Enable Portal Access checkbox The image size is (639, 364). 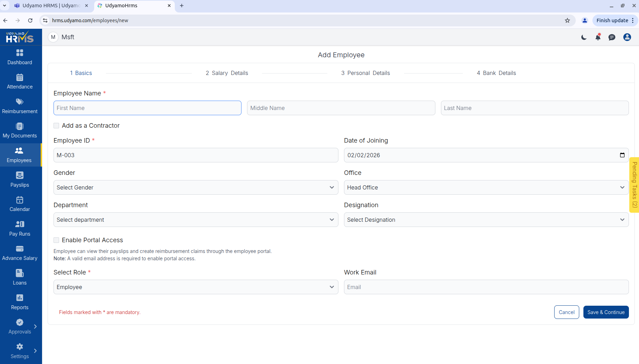(56, 240)
